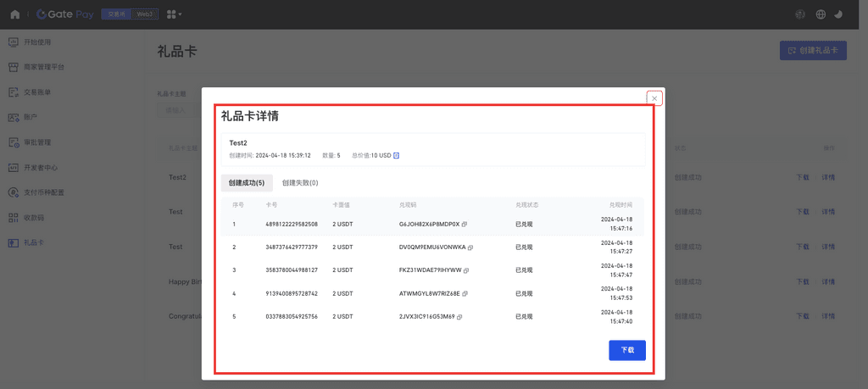The width and height of the screenshot is (868, 389).
Task: Go to home via house icon
Action: coord(15,14)
